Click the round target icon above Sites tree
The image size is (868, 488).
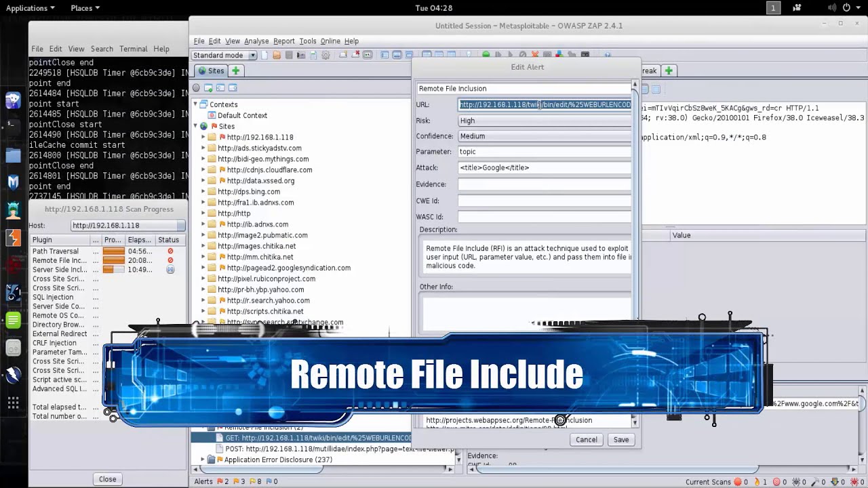coord(196,87)
